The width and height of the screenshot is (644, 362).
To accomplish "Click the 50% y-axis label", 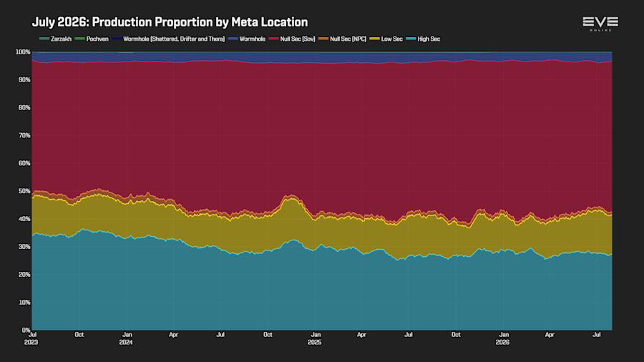I will tap(24, 191).
